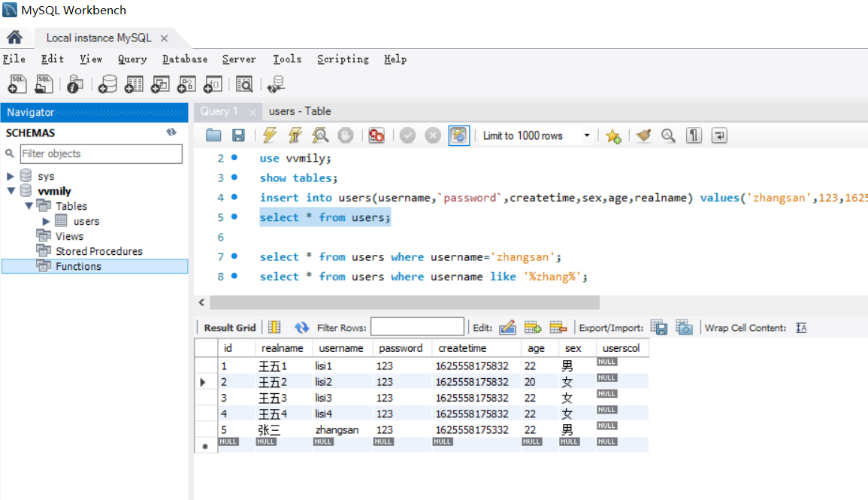Open the form editor grid icon
This screenshot has height=500, width=868.
274,327
